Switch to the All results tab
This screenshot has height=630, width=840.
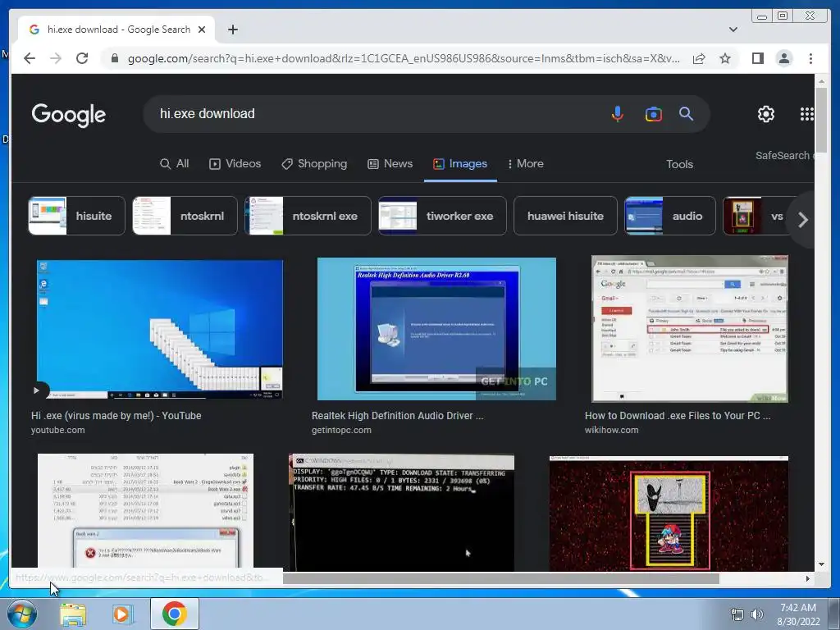[x=175, y=164]
